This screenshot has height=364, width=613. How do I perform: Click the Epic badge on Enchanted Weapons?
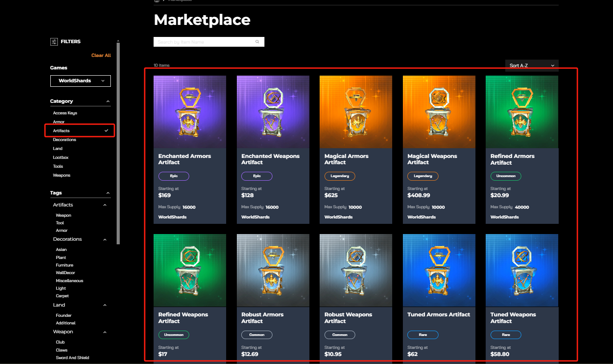(257, 176)
